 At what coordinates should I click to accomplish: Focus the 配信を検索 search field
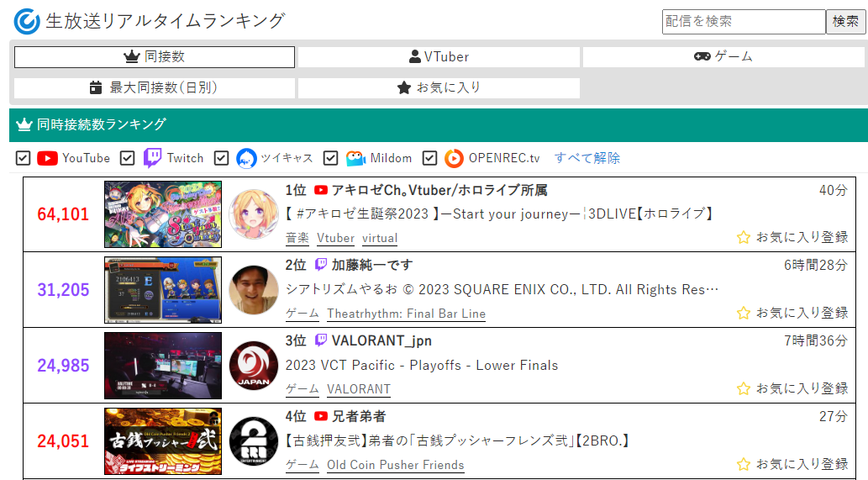point(744,22)
